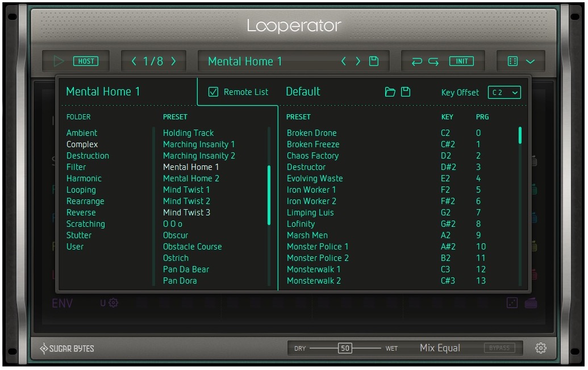Select the Complex folder
The height and width of the screenshot is (370, 588).
coord(82,144)
